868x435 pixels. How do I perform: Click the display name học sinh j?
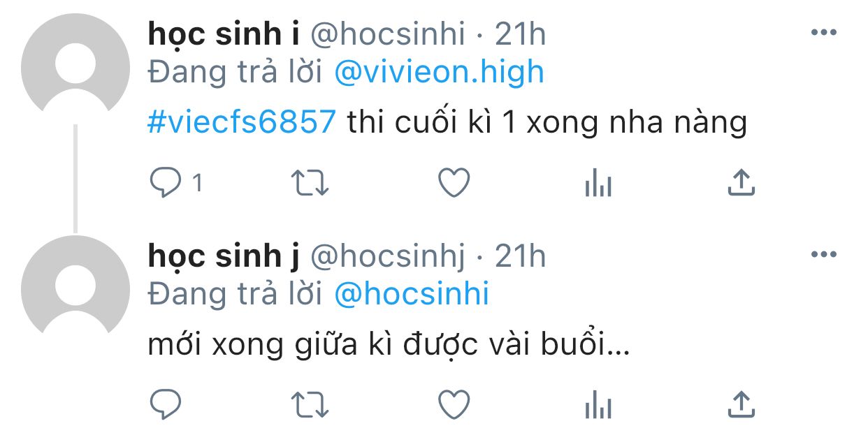coord(224,257)
